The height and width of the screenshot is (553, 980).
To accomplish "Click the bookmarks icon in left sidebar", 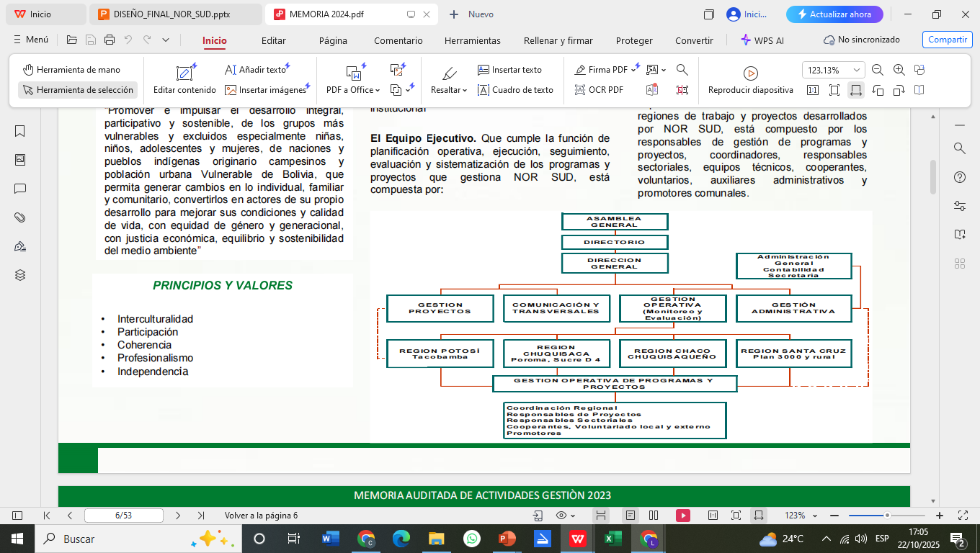I will pyautogui.click(x=19, y=131).
